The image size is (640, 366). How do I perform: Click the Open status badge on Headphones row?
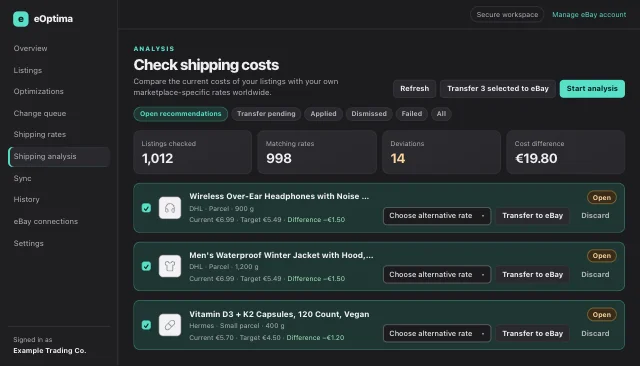602,197
